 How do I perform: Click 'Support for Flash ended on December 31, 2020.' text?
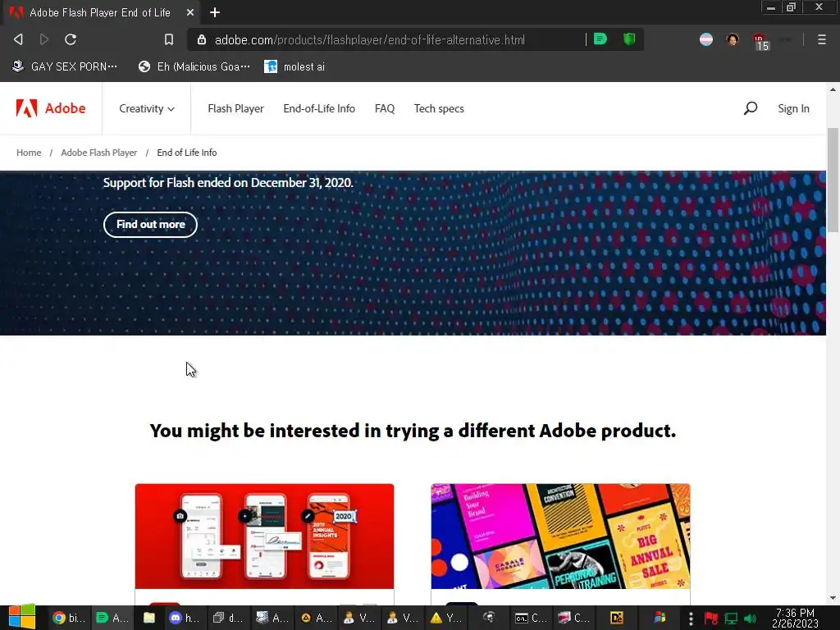click(x=228, y=183)
